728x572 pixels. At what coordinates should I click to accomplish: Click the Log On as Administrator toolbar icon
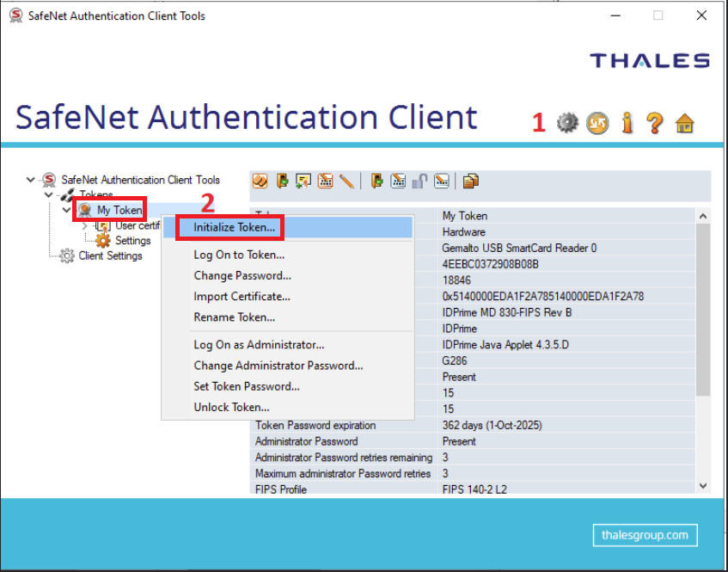pyautogui.click(x=376, y=181)
